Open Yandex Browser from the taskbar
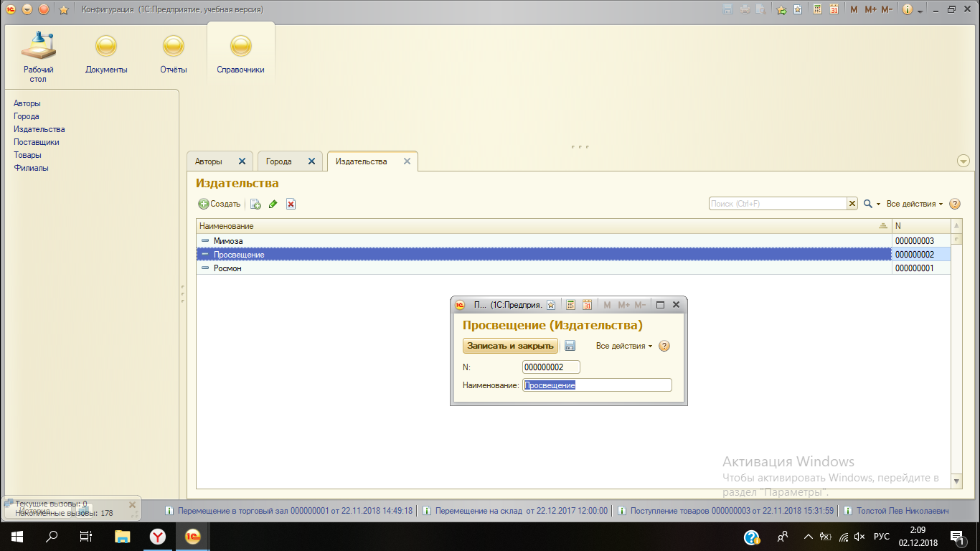 tap(158, 537)
